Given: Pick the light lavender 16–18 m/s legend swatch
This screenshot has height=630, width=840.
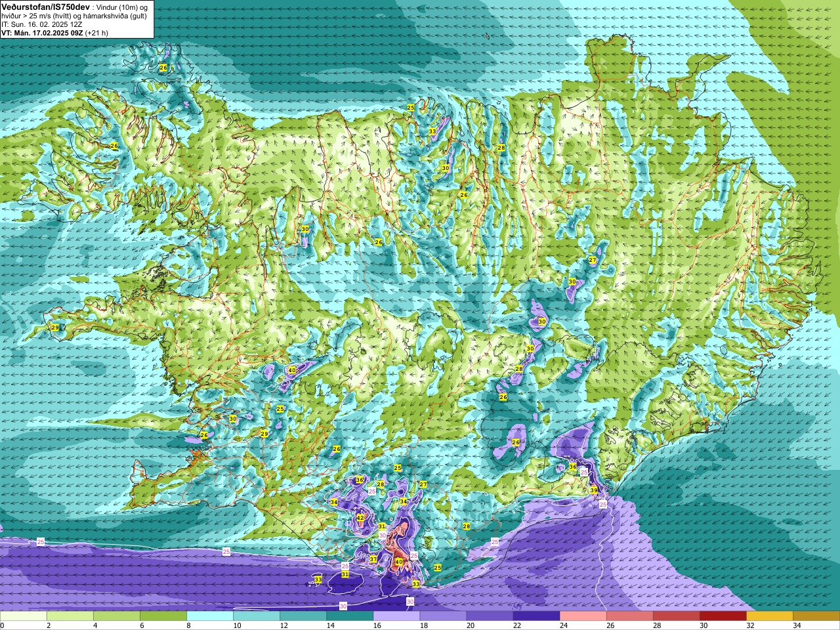Looking at the screenshot, I should pos(396,616).
